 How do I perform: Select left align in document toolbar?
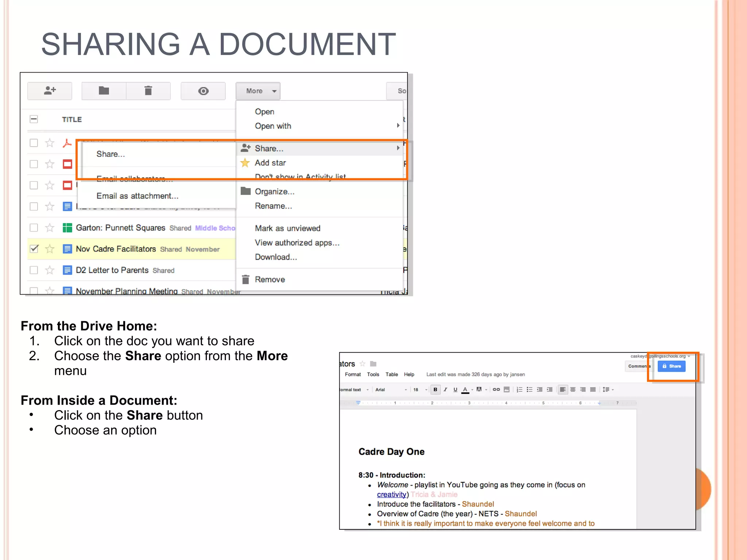tap(563, 389)
